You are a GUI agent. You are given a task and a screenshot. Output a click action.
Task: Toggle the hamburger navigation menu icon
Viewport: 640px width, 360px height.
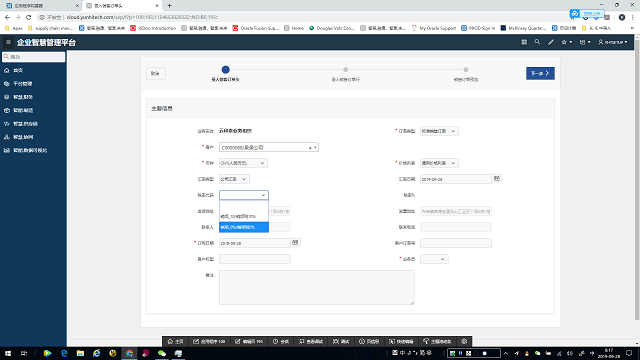[8, 42]
